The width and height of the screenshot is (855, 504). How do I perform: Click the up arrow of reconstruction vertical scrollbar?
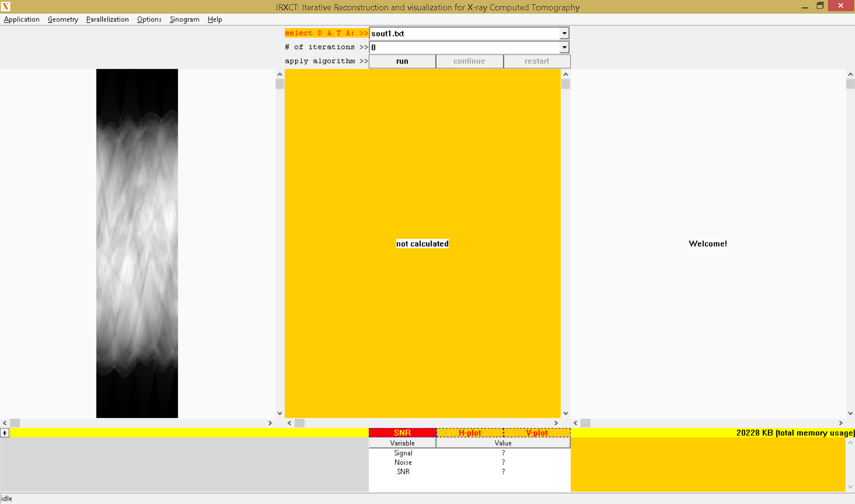[566, 74]
